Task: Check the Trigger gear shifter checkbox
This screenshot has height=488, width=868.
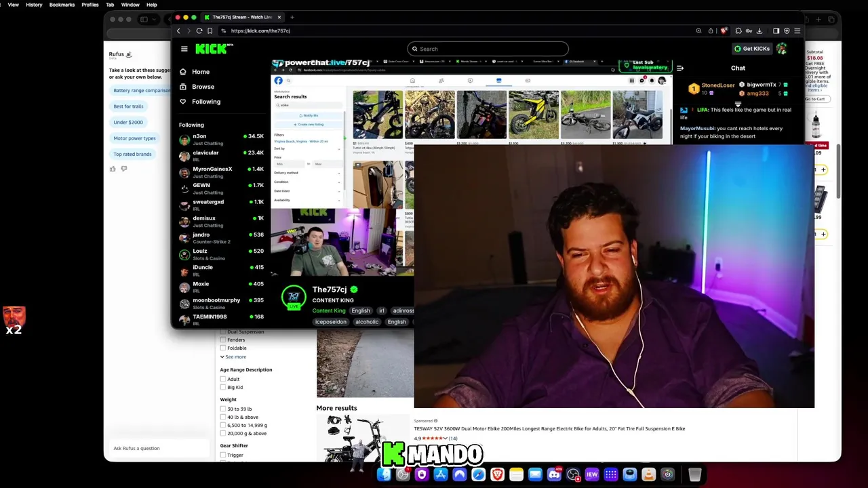Action: (x=223, y=455)
